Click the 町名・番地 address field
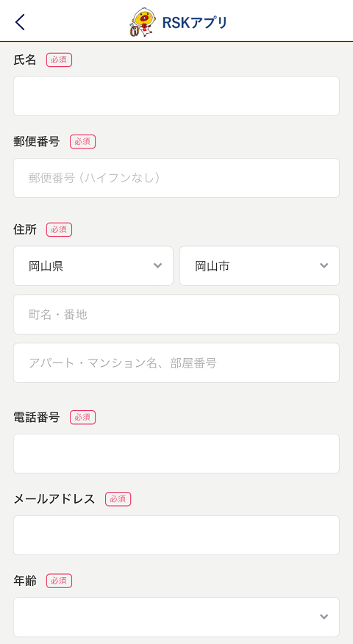Image resolution: width=353 pixels, height=644 pixels. pyautogui.click(x=176, y=314)
